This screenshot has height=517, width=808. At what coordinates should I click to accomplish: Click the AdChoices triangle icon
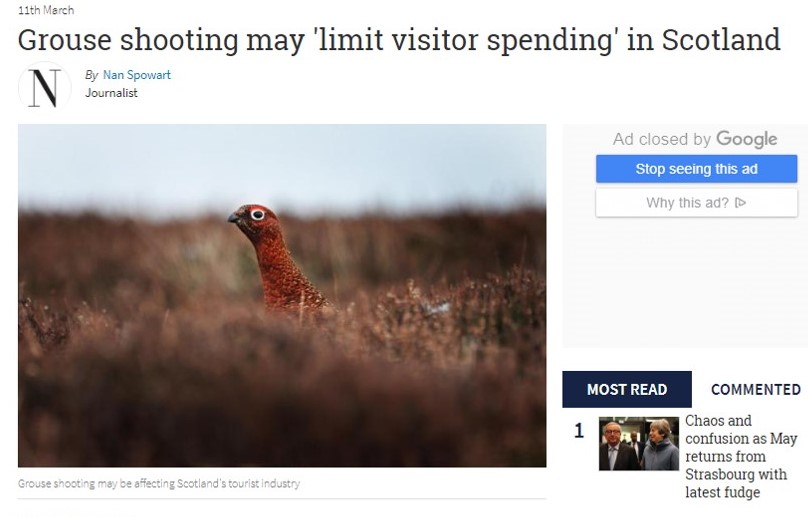(x=740, y=203)
